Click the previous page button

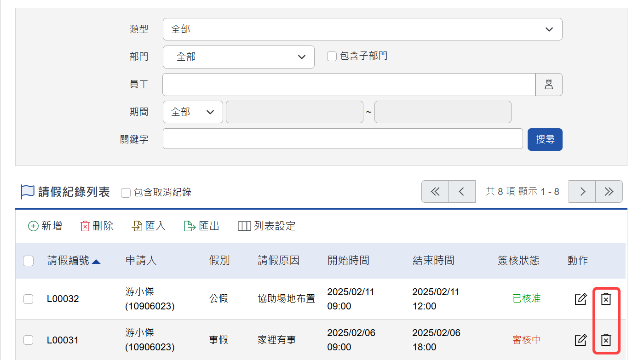click(x=462, y=191)
